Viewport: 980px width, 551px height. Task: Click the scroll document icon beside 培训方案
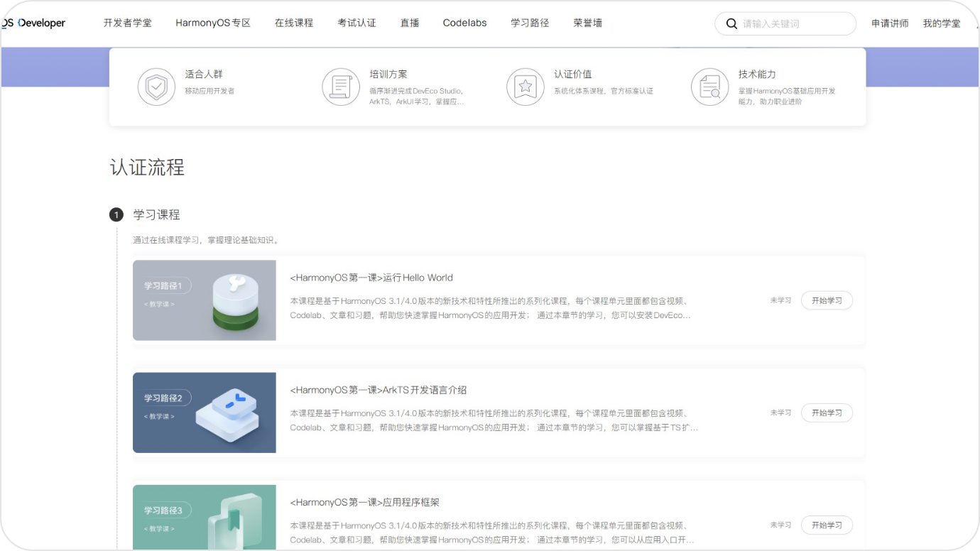341,87
